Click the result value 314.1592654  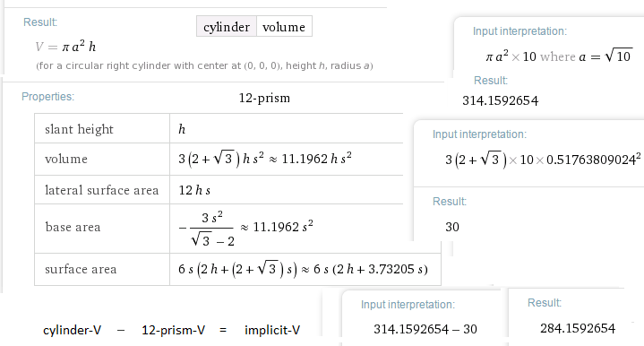(501, 100)
